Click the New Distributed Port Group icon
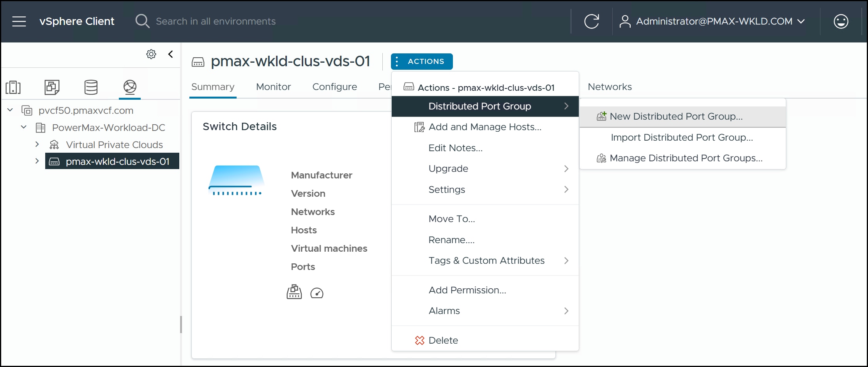The width and height of the screenshot is (868, 367). 602,116
